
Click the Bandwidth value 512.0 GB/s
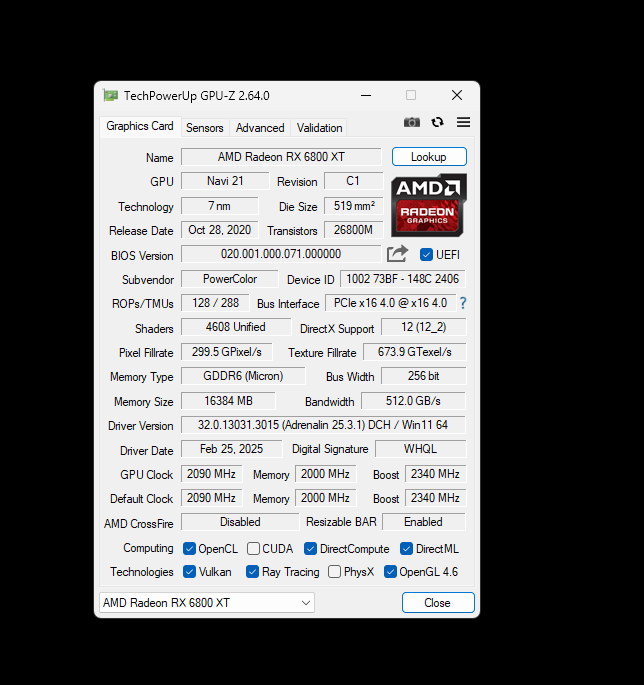(x=413, y=401)
